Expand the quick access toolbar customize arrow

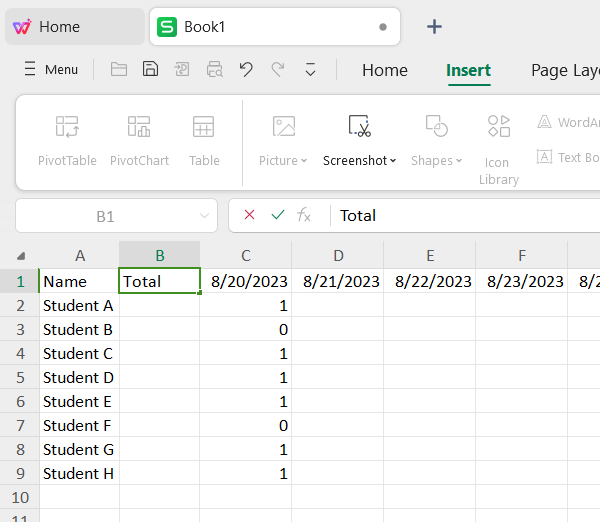[x=310, y=70]
